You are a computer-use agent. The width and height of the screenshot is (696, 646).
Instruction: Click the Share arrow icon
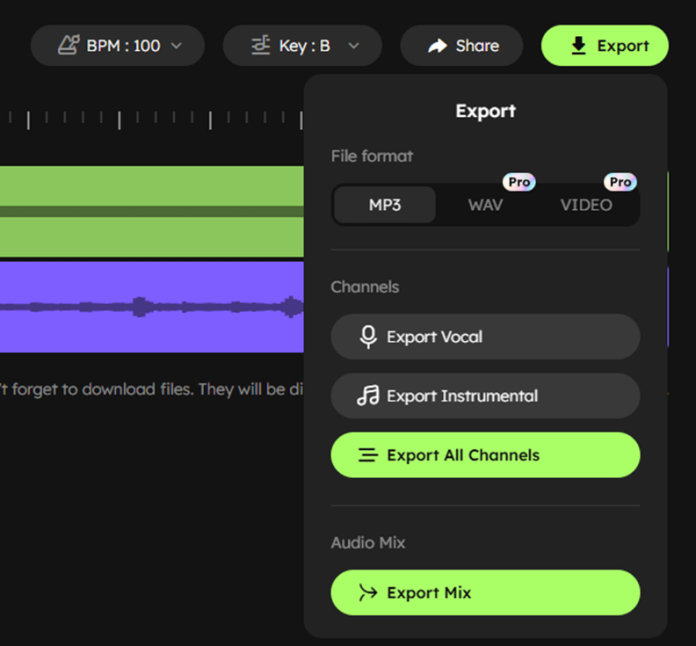[x=437, y=46]
